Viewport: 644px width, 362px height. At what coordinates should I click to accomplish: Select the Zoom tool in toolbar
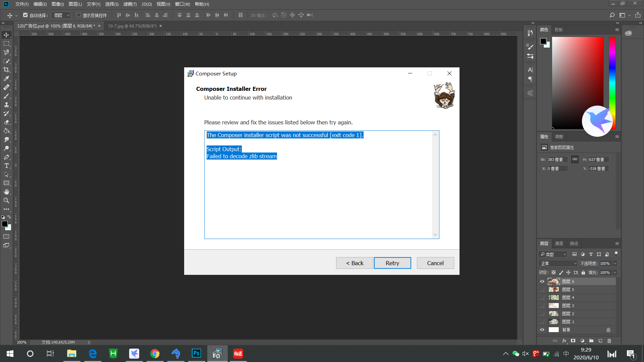[6, 200]
